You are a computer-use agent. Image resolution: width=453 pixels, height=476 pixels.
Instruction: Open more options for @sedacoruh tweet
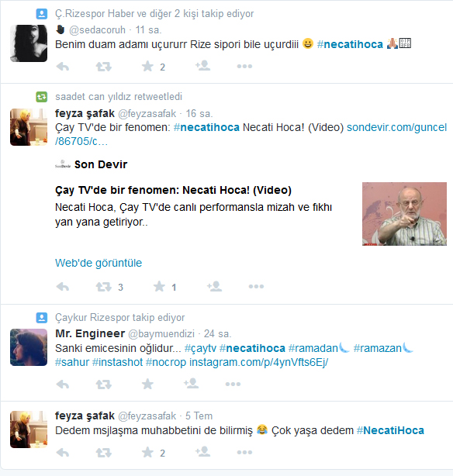[244, 66]
